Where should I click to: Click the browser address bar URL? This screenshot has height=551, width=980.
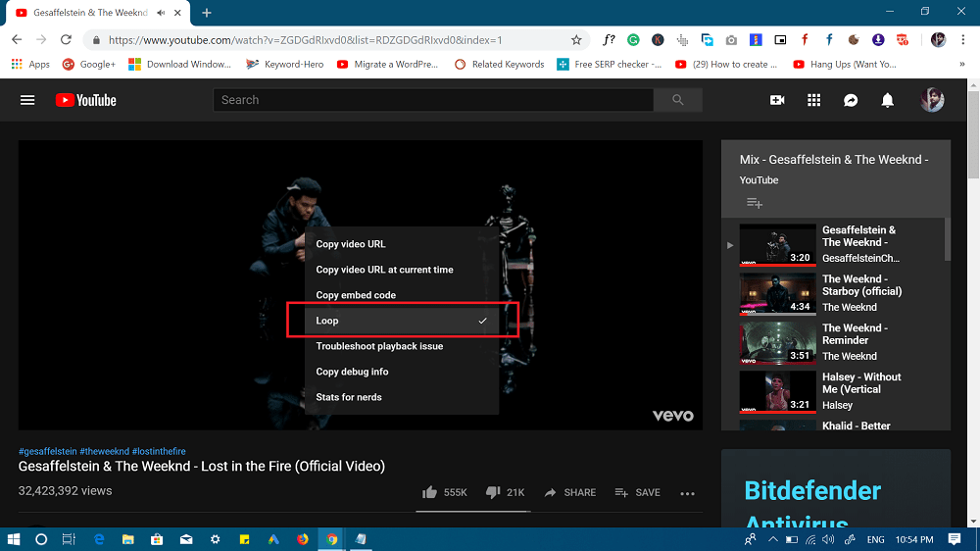pos(305,40)
